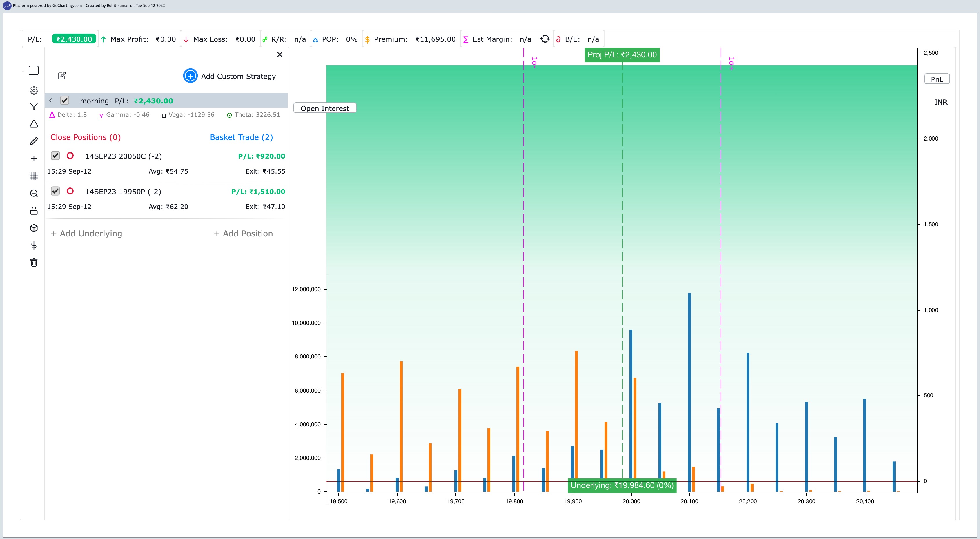The width and height of the screenshot is (980, 539).
Task: Uncheck the 14SEP23 19950P position
Action: coord(56,191)
